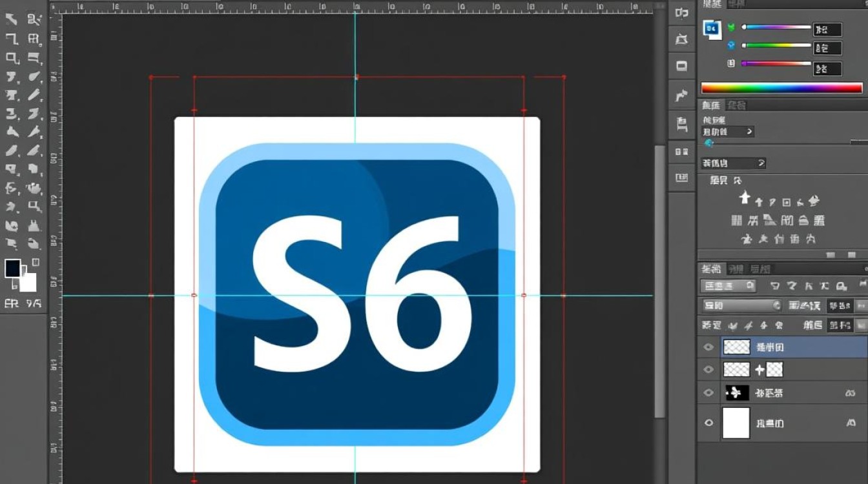Click the rainbow color spectrum bar in the color panel
Screen dimensions: 868x484
pyautogui.click(x=781, y=88)
